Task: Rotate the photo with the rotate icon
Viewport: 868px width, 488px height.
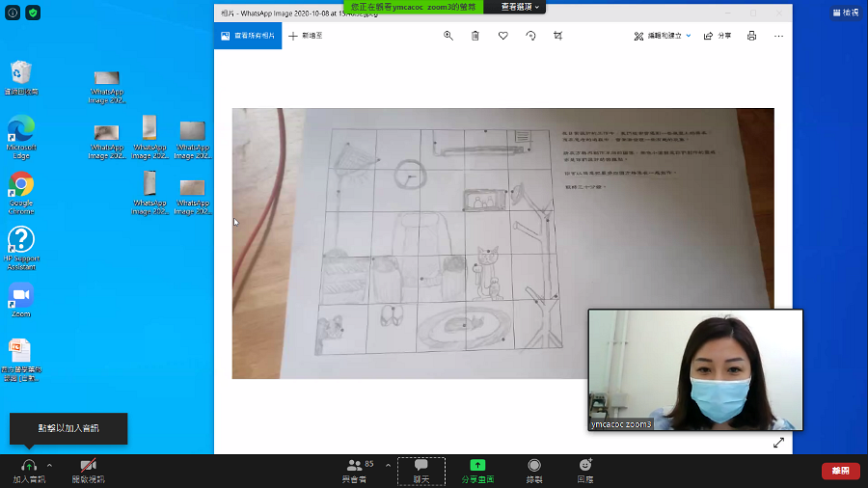Action: point(530,36)
